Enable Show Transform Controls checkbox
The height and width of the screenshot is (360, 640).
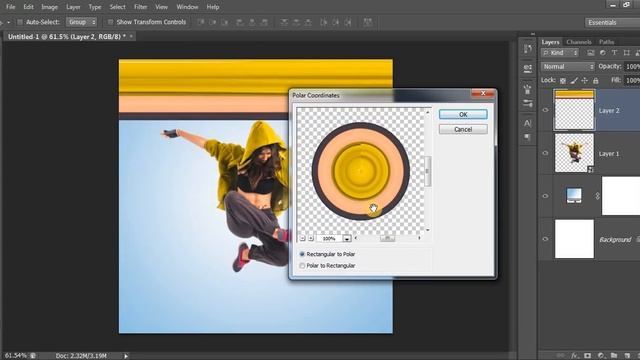110,22
